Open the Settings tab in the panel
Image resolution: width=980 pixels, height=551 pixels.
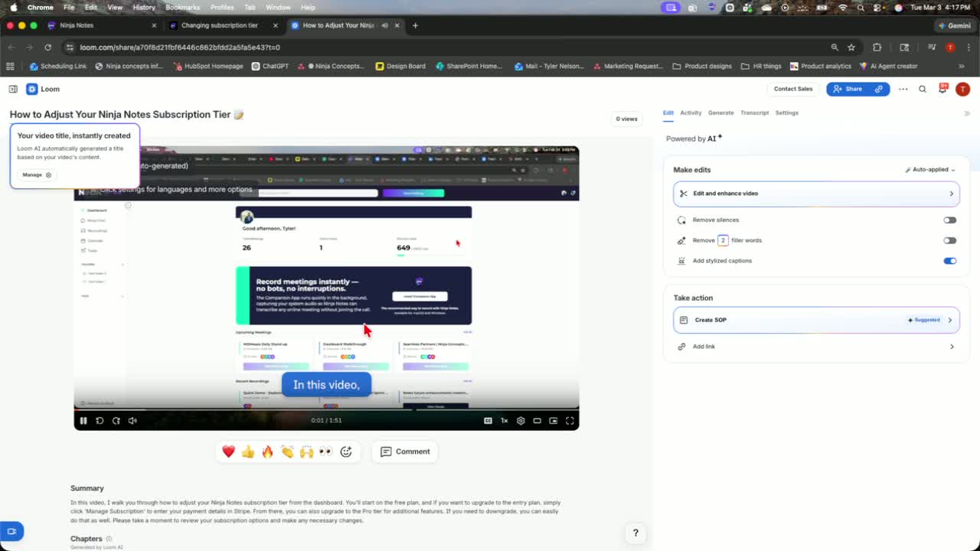[x=787, y=112]
